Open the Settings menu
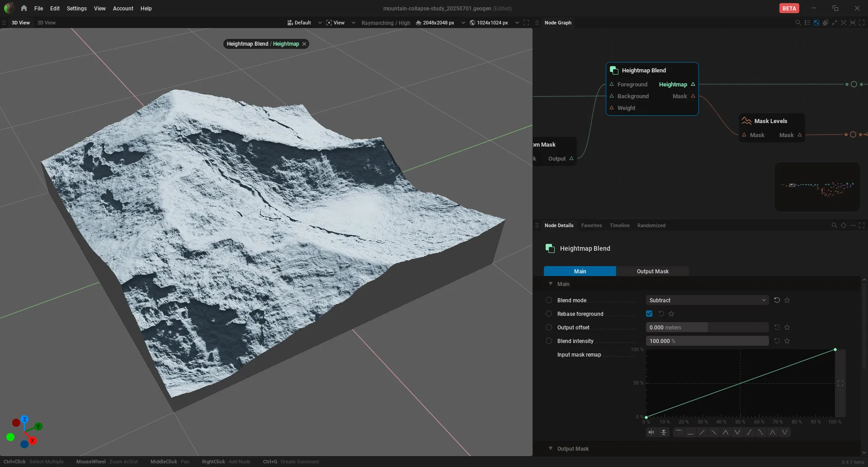Viewport: 868px width, 467px height. tap(76, 8)
